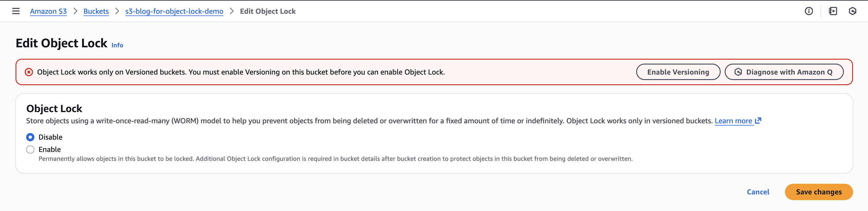Enable Object Lock via the Enable radio button

(x=30, y=149)
